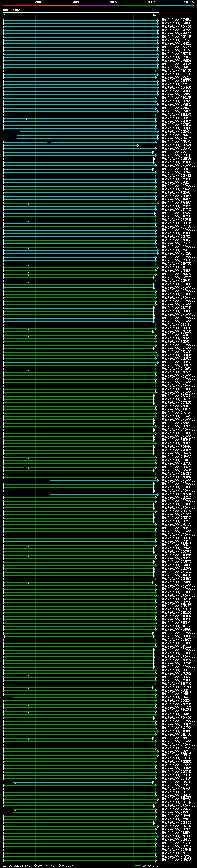Open hit UniRef100_B9WJ77

tap(177, 524)
